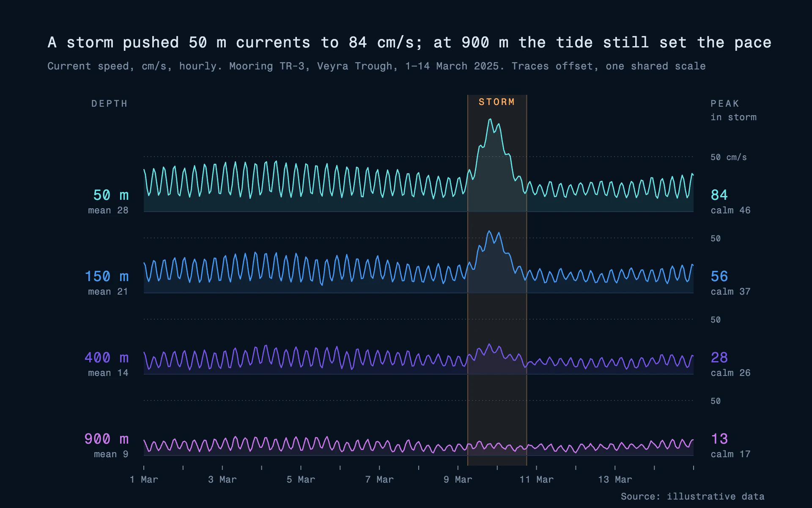Viewport: 812px width, 508px height.
Task: Click the '9 Mar' axis label
Action: pyautogui.click(x=458, y=480)
